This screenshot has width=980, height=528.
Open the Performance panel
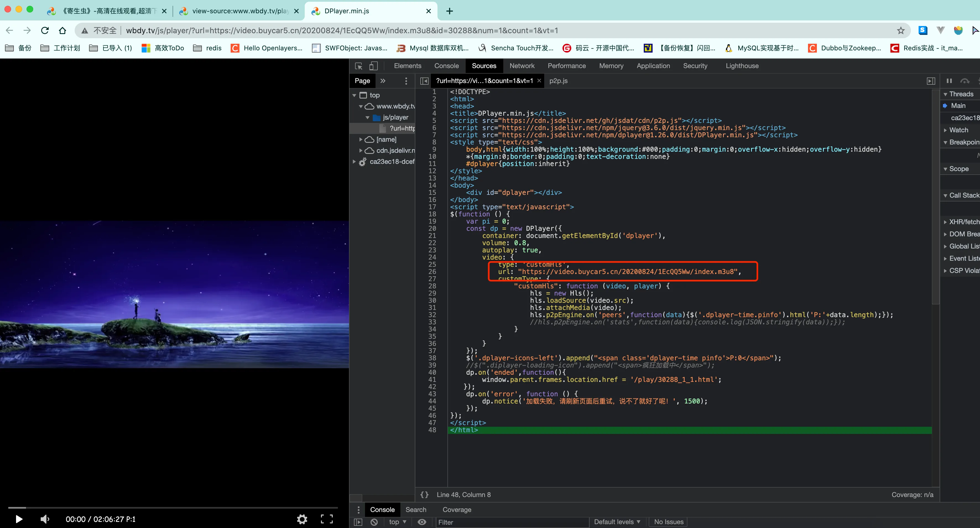tap(567, 66)
